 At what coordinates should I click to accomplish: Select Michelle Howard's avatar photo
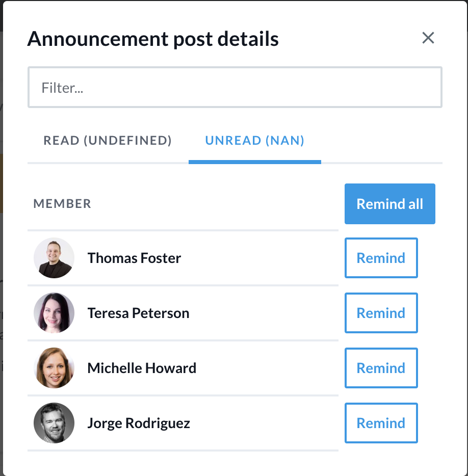point(54,368)
